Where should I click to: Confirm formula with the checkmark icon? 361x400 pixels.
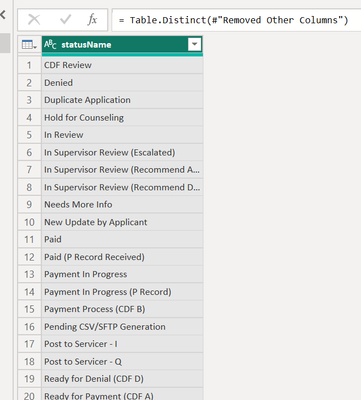65,20
